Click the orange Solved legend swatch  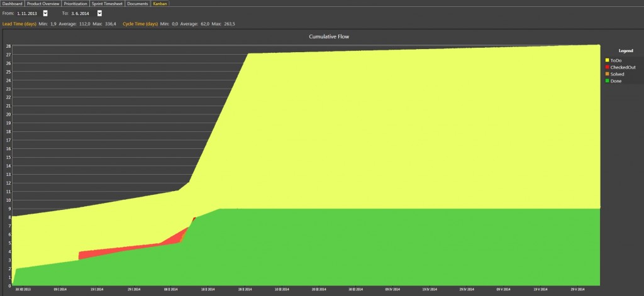(607, 74)
